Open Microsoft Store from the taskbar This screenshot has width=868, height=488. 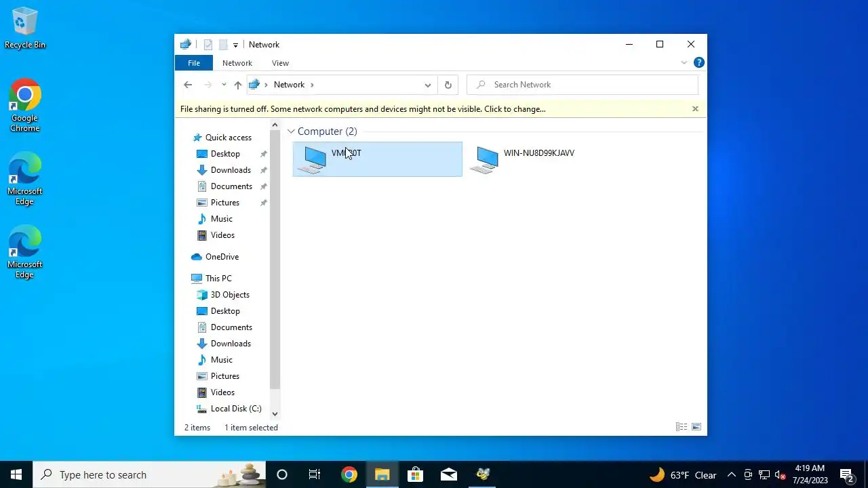[416, 474]
